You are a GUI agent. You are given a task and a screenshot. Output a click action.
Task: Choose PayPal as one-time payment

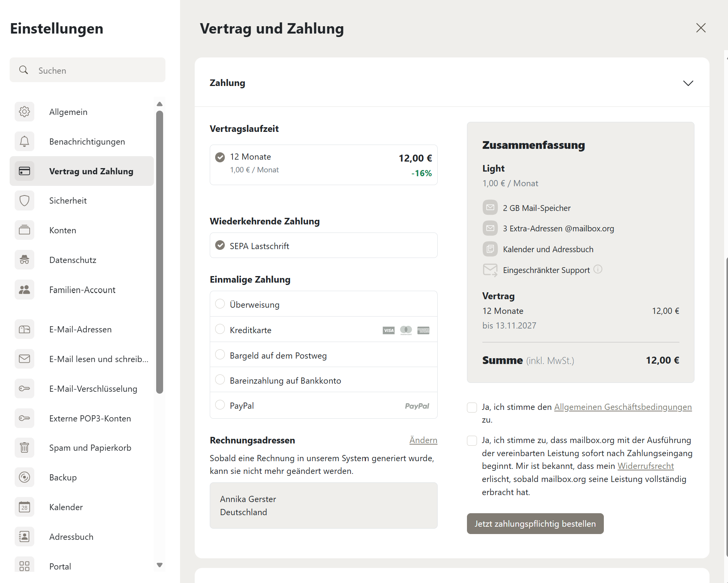click(220, 405)
